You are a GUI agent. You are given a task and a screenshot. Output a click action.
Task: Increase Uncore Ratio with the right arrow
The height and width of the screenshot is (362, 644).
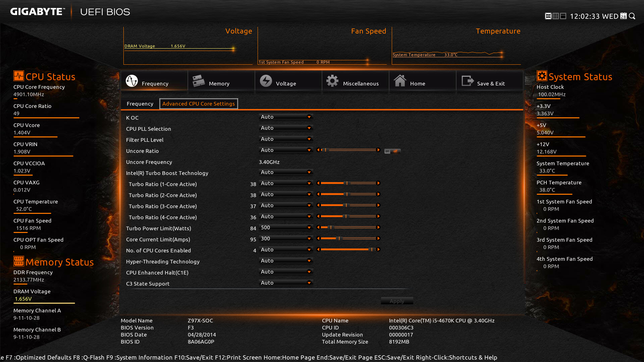(x=378, y=150)
